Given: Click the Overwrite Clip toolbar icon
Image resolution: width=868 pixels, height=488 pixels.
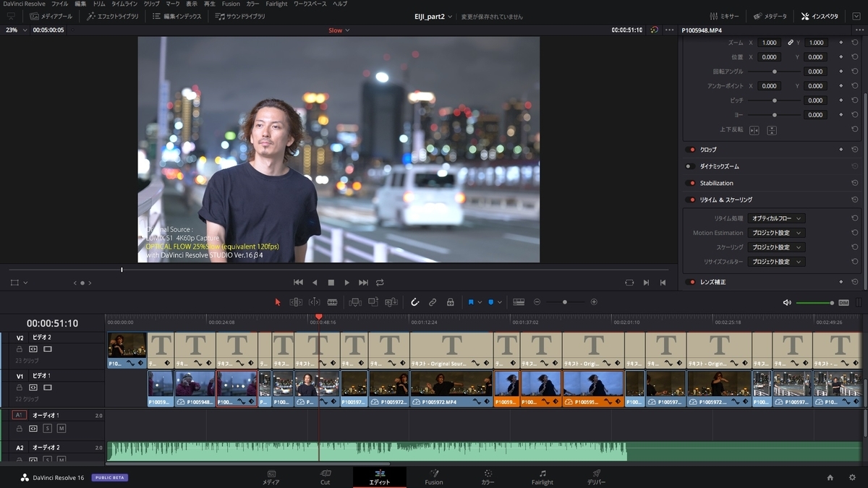Looking at the screenshot, I should pyautogui.click(x=373, y=302).
